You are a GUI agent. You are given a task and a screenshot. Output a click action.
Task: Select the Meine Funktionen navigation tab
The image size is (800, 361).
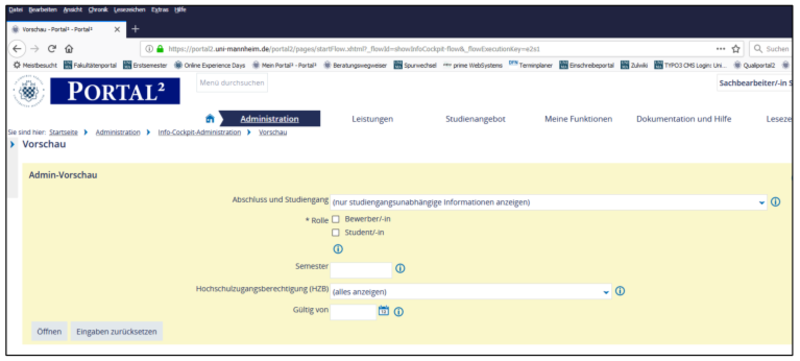(x=578, y=119)
